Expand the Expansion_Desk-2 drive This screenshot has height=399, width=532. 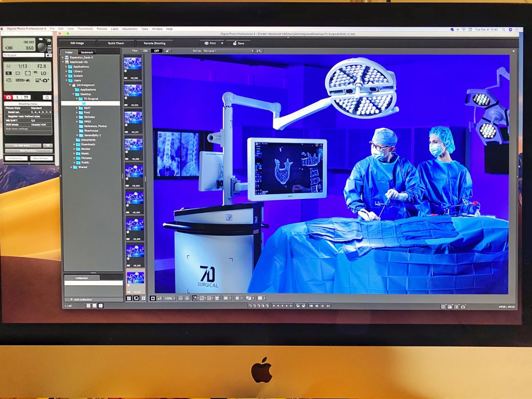click(63, 57)
